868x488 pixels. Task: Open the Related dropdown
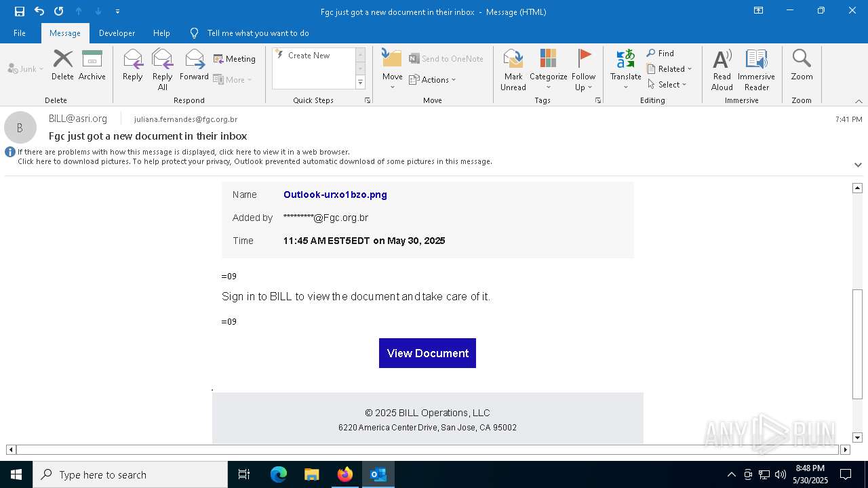click(x=669, y=69)
